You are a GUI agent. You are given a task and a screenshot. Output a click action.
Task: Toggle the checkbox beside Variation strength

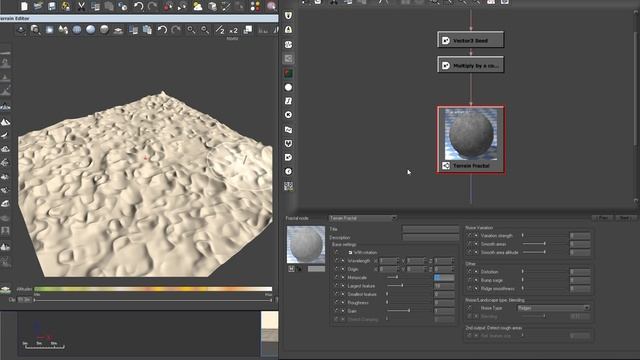(x=469, y=236)
